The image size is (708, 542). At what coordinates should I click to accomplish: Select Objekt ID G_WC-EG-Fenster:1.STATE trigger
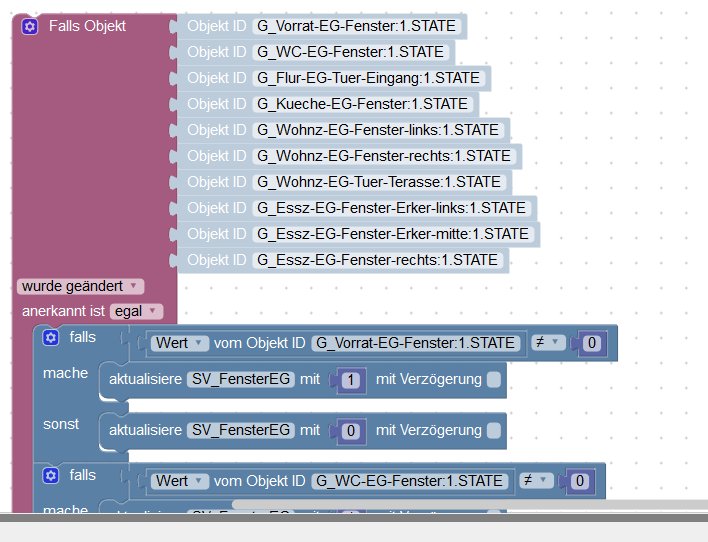pos(351,52)
